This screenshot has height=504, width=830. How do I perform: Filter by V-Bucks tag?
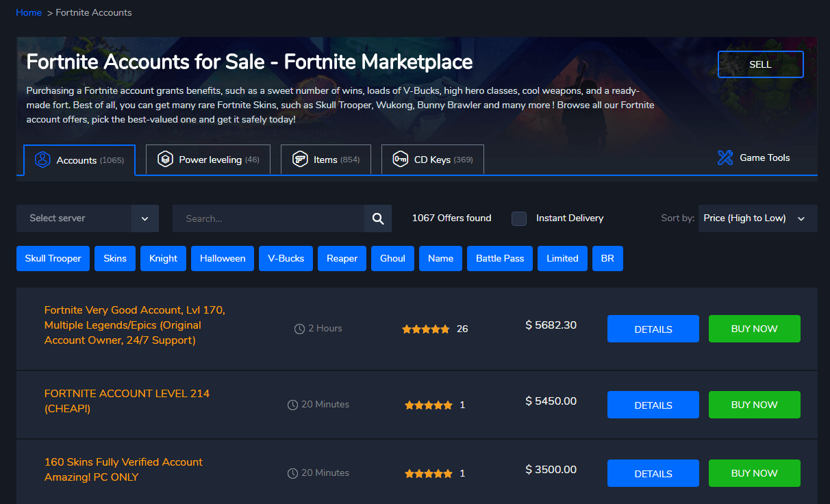pos(286,258)
